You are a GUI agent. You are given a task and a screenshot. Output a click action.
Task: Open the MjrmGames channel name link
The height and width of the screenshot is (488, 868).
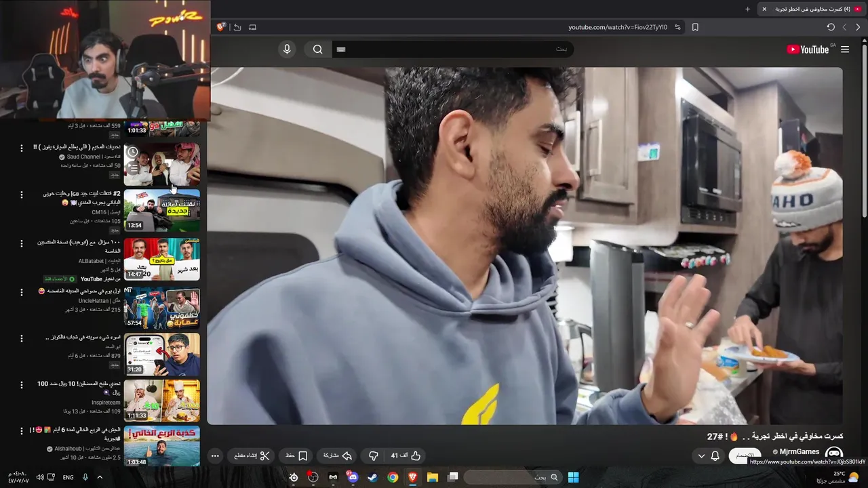coord(800,452)
